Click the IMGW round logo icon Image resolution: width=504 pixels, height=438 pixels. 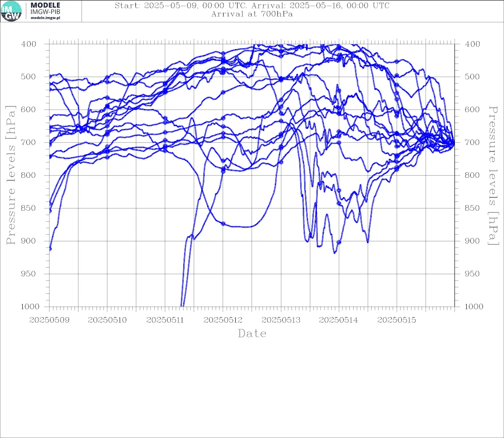[x=11, y=11]
